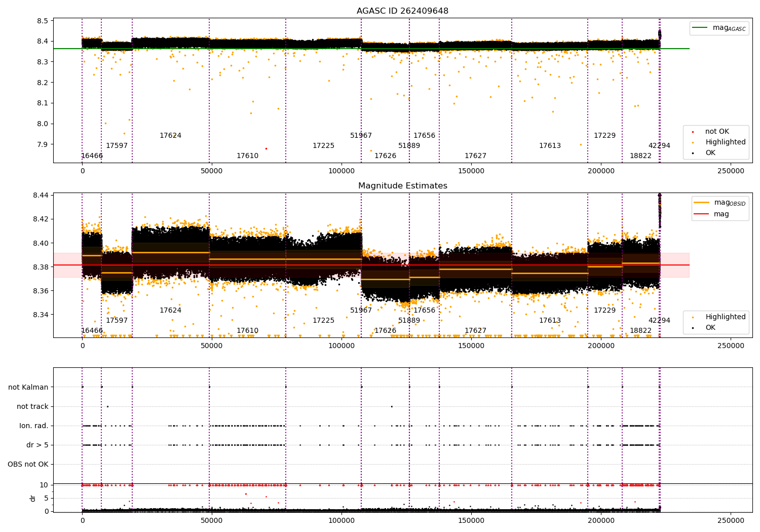Click the 'not Kalman' axis label
Screen dimensions: 760x532
click(28, 388)
